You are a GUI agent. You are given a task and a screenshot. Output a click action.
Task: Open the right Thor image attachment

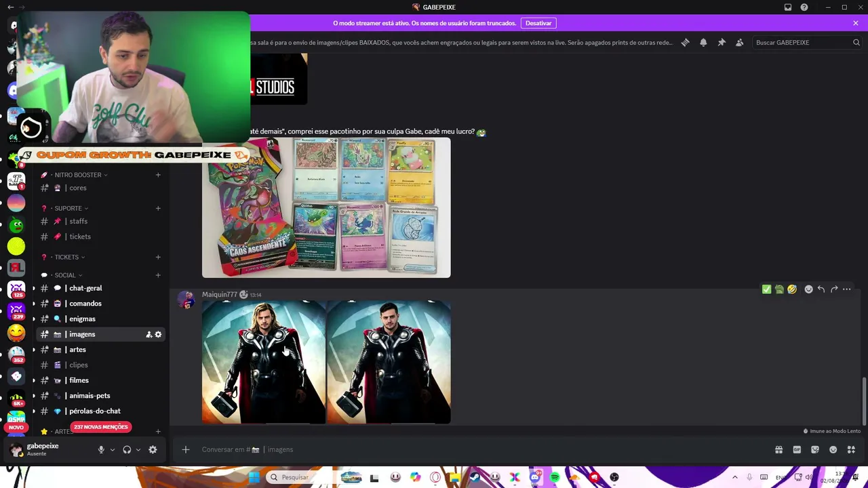pos(389,363)
